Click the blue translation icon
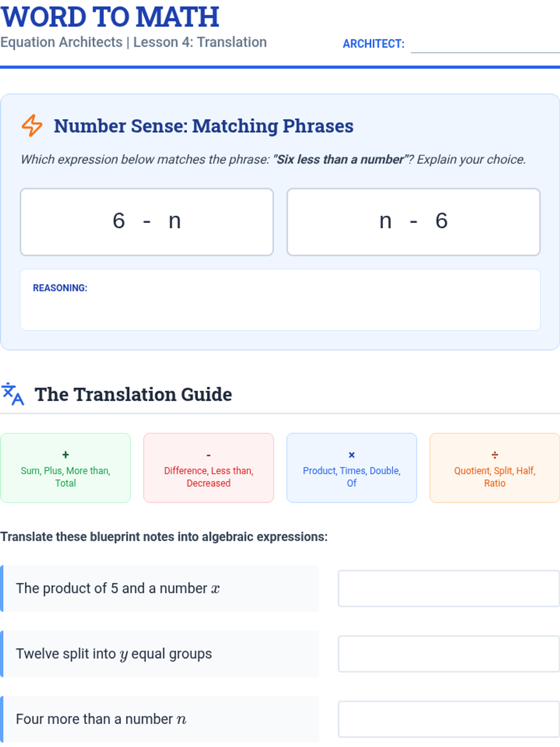Viewport: 560px width, 747px height. pyautogui.click(x=13, y=394)
